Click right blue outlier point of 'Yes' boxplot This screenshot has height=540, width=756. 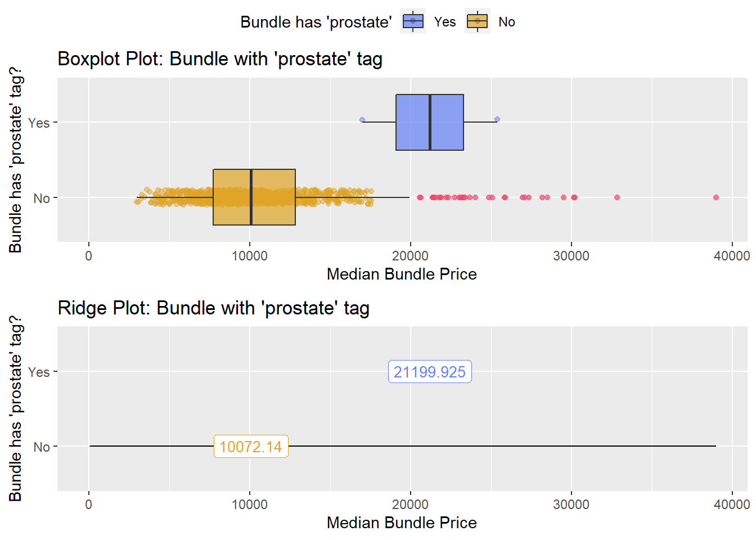coord(497,119)
